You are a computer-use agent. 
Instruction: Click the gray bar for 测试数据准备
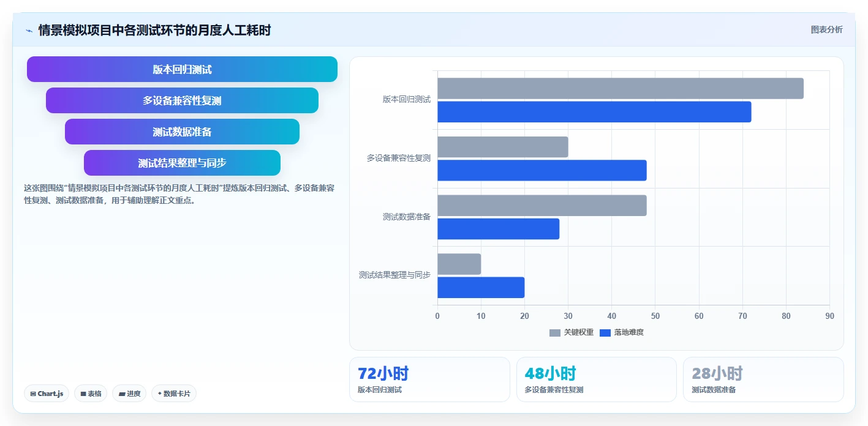pyautogui.click(x=542, y=206)
